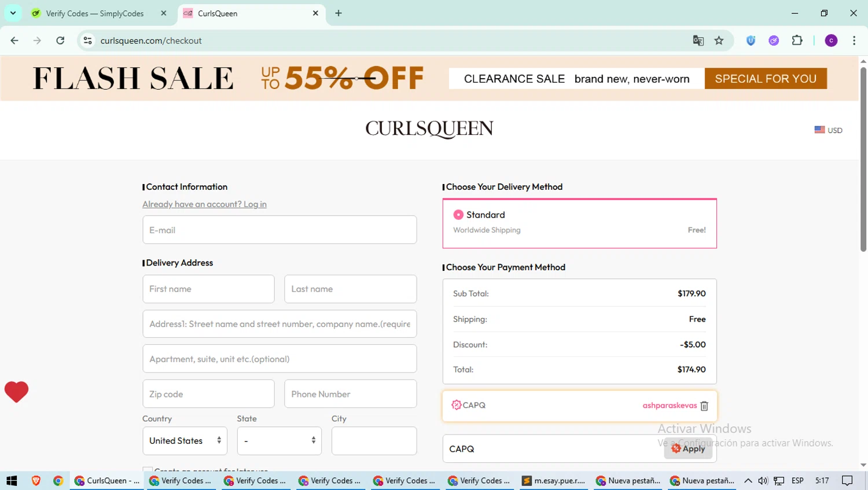Open the Bitwarden shield extension icon

tap(751, 40)
